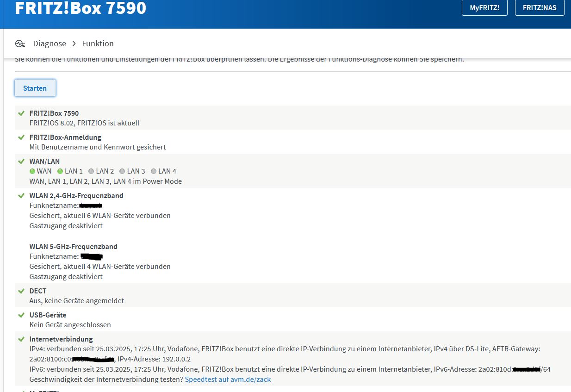Click the 'WAN/LAN' heading
571x392 pixels.
point(44,162)
